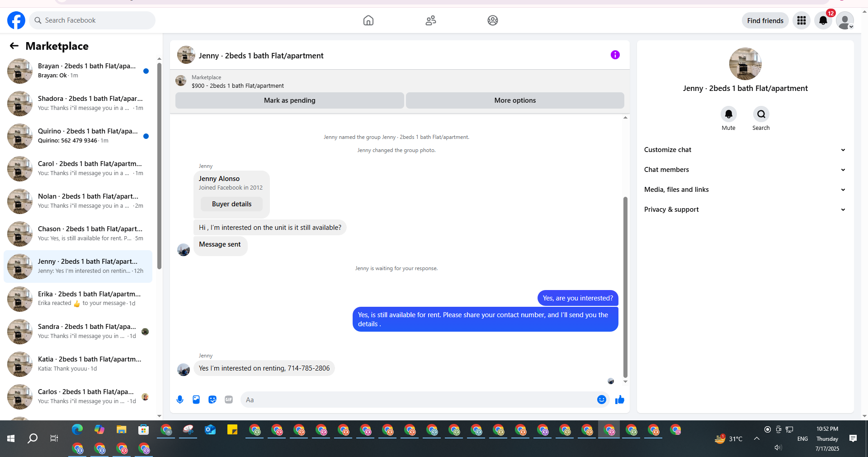The height and width of the screenshot is (457, 868).
Task: Open Task View on the taskbar
Action: pos(54,438)
